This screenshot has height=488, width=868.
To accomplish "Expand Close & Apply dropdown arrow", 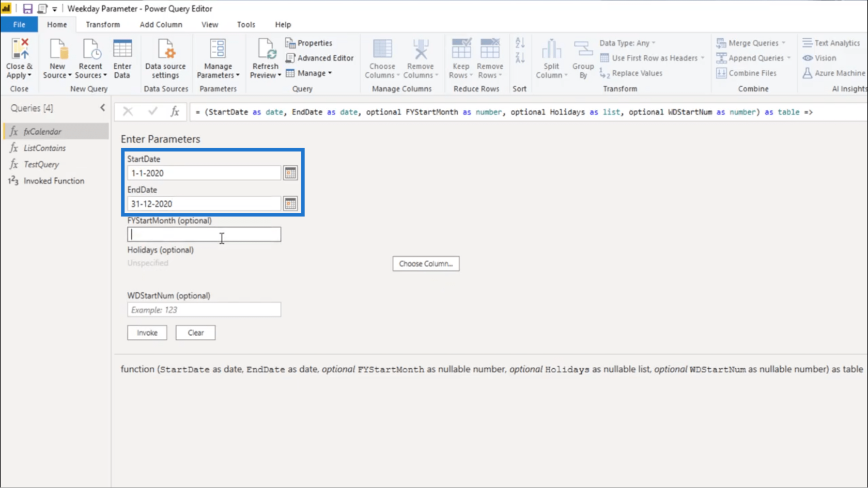I will pos(29,75).
